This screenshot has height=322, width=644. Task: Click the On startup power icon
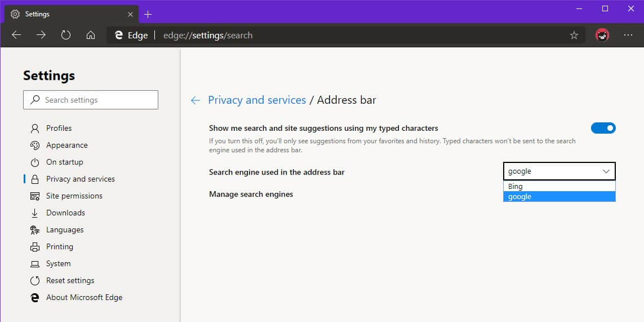point(35,162)
